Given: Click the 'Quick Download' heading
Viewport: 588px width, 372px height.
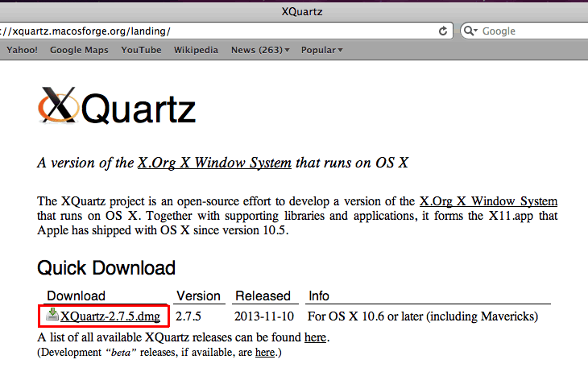Looking at the screenshot, I should point(106,268).
